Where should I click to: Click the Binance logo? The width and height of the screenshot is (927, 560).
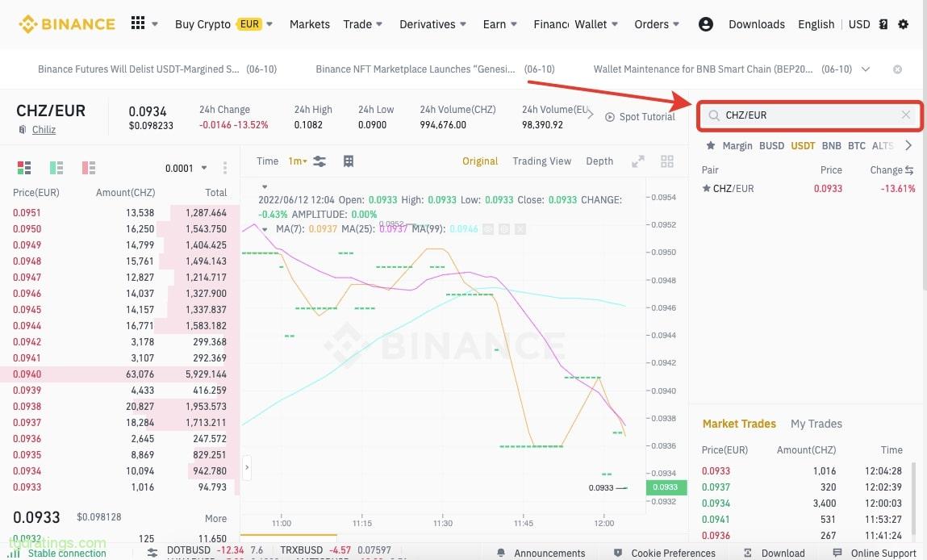point(67,24)
